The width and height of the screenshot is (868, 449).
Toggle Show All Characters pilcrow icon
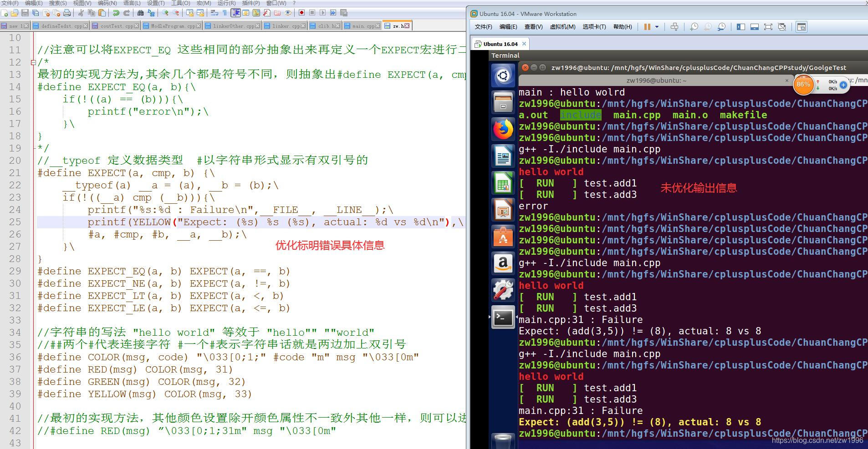click(225, 13)
